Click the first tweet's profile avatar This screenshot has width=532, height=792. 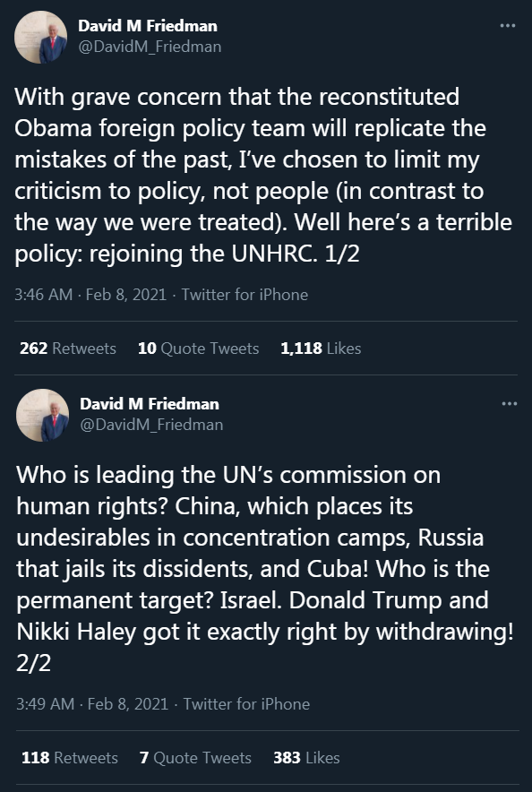click(41, 38)
